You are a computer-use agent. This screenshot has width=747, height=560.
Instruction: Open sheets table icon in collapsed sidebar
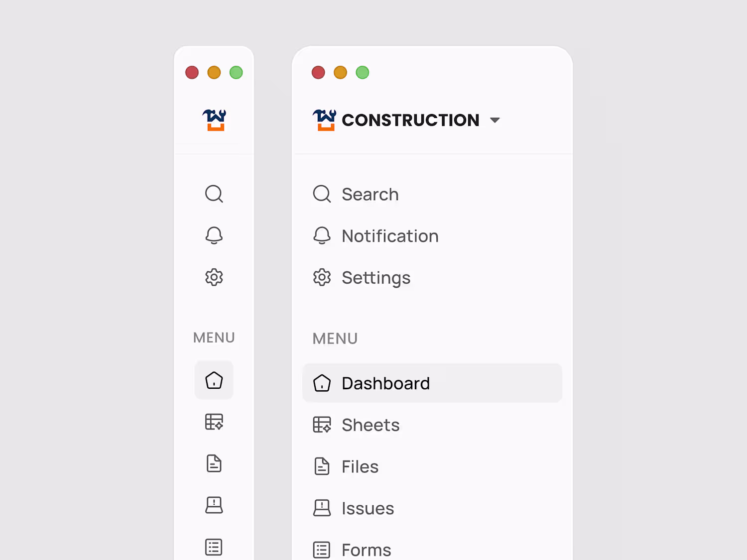click(x=214, y=422)
